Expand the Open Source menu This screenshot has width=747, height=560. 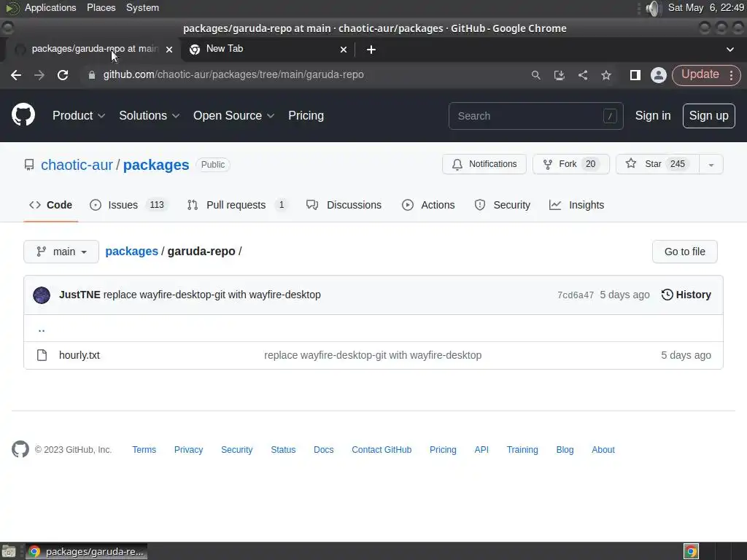(x=233, y=116)
